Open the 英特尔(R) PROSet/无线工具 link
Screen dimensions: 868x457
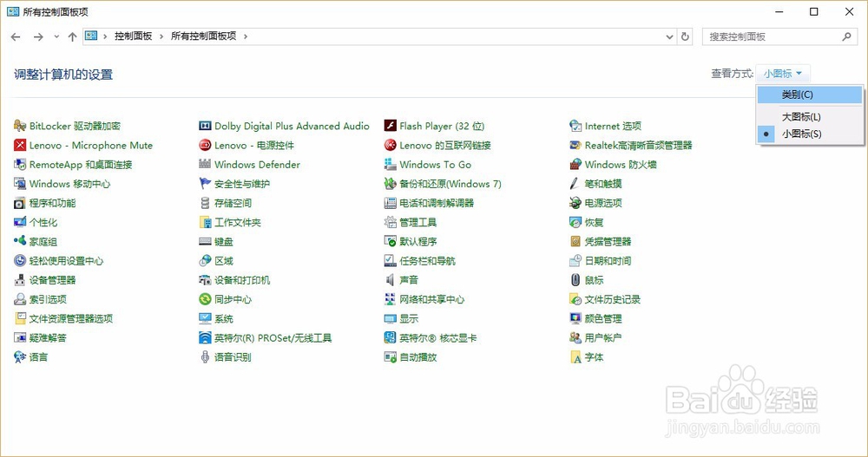click(273, 338)
